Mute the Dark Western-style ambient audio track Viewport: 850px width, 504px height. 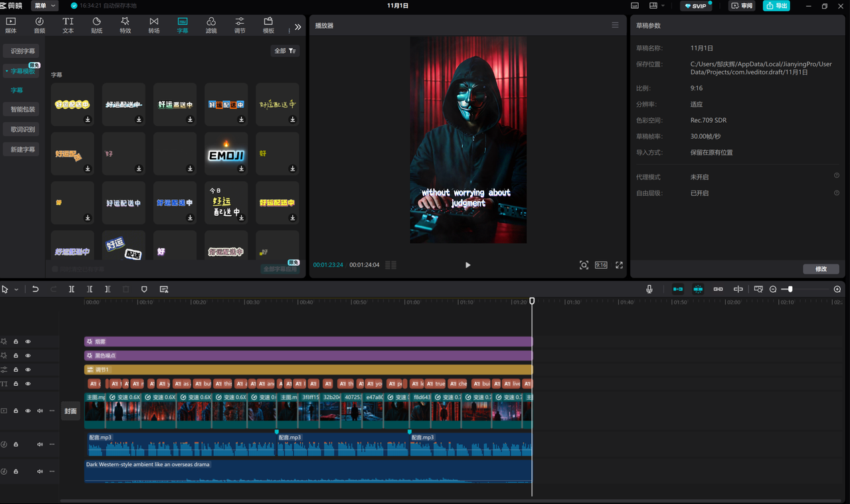point(40,471)
